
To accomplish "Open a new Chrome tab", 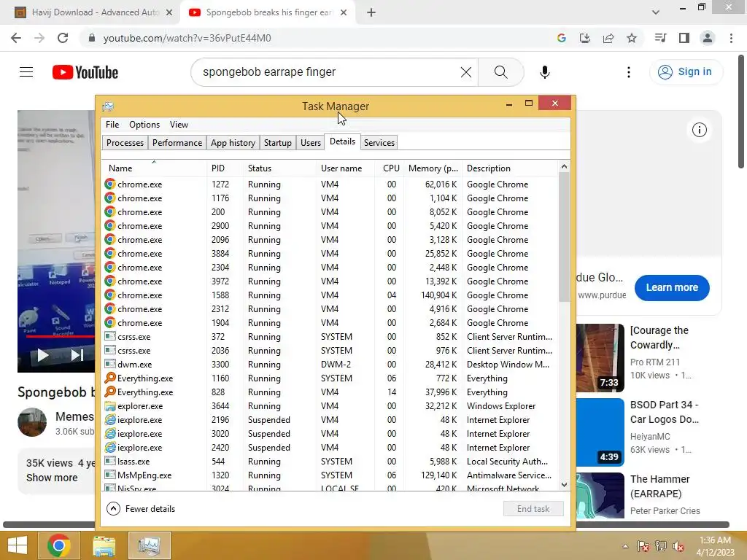I will (x=371, y=12).
